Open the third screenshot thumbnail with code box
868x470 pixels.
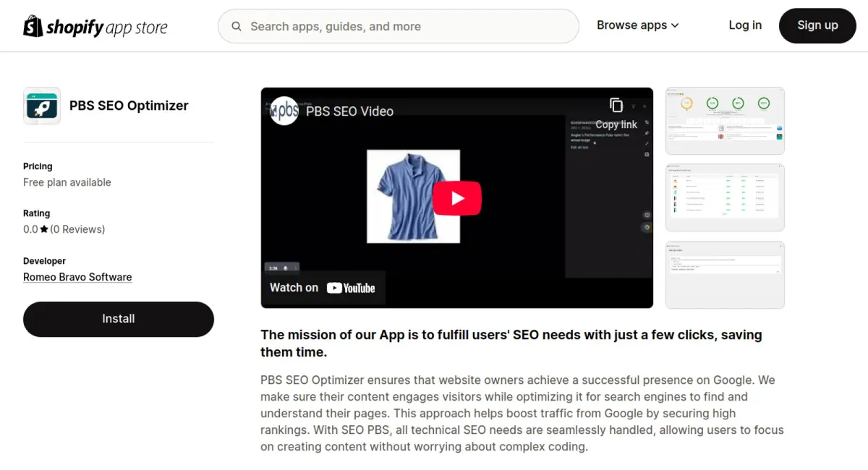[x=725, y=275]
